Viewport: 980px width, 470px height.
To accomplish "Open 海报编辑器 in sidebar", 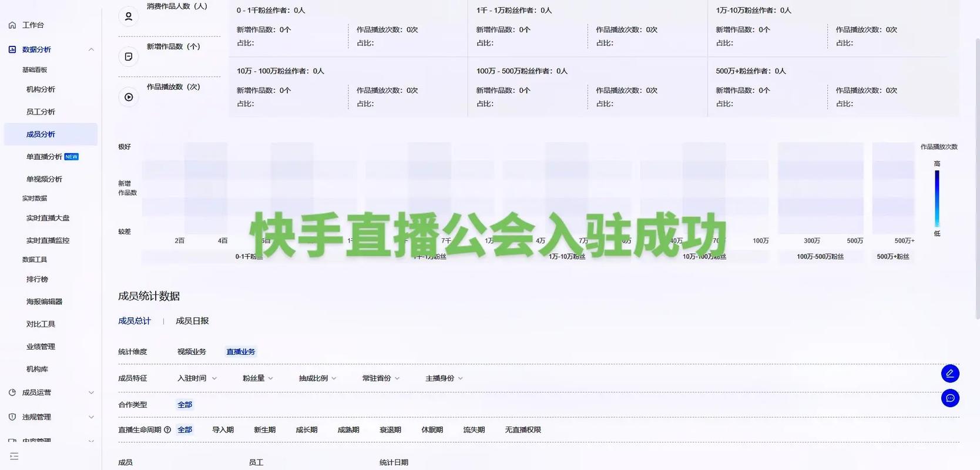I will click(x=44, y=302).
